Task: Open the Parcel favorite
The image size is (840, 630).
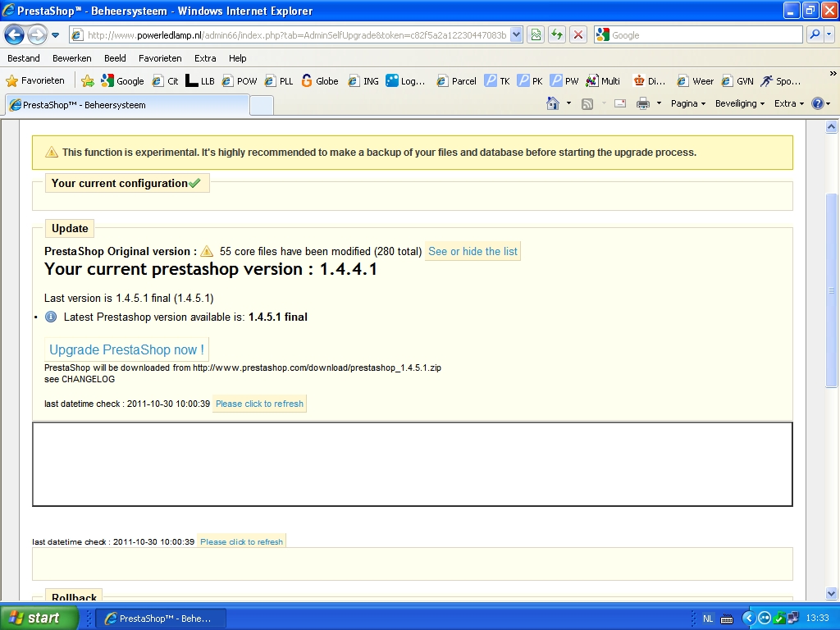Action: click(x=456, y=81)
